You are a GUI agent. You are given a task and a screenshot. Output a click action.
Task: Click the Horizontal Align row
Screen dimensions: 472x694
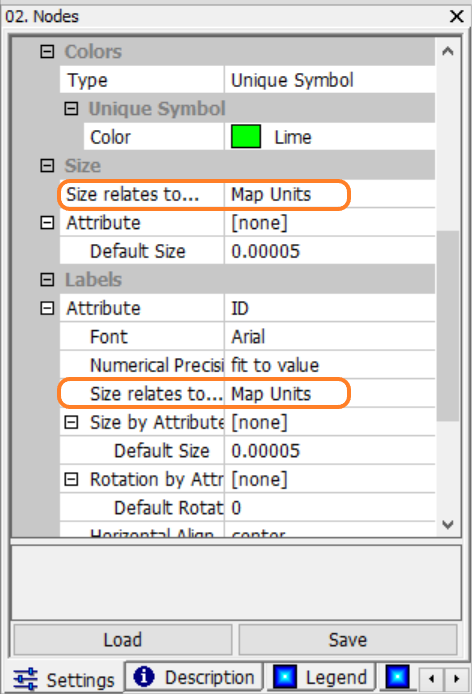247,531
